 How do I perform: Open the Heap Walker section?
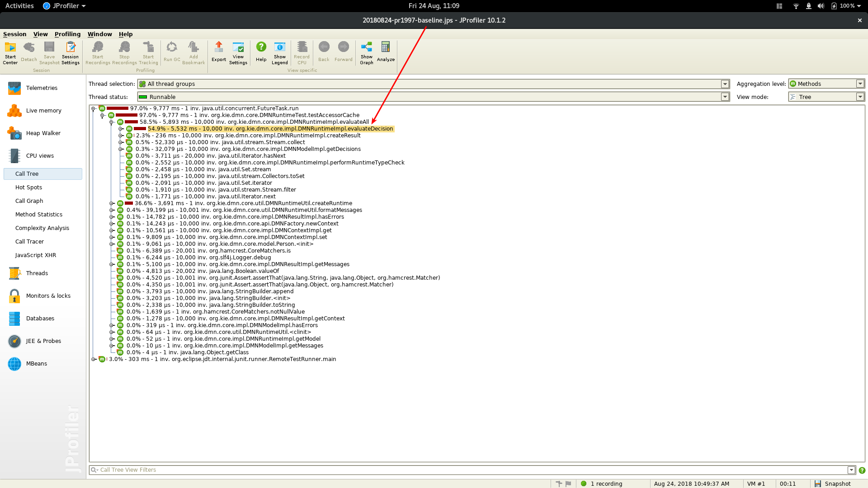click(x=43, y=133)
